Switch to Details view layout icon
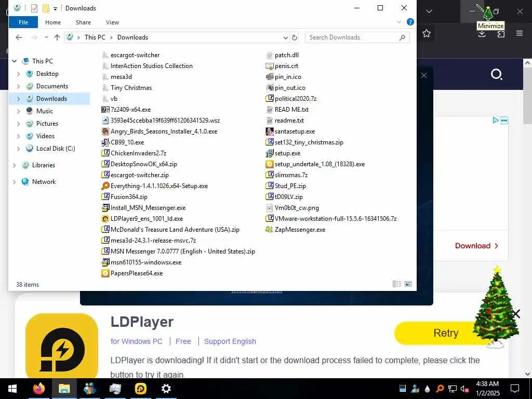Screen dimensions: 532x399 (x=396, y=284)
